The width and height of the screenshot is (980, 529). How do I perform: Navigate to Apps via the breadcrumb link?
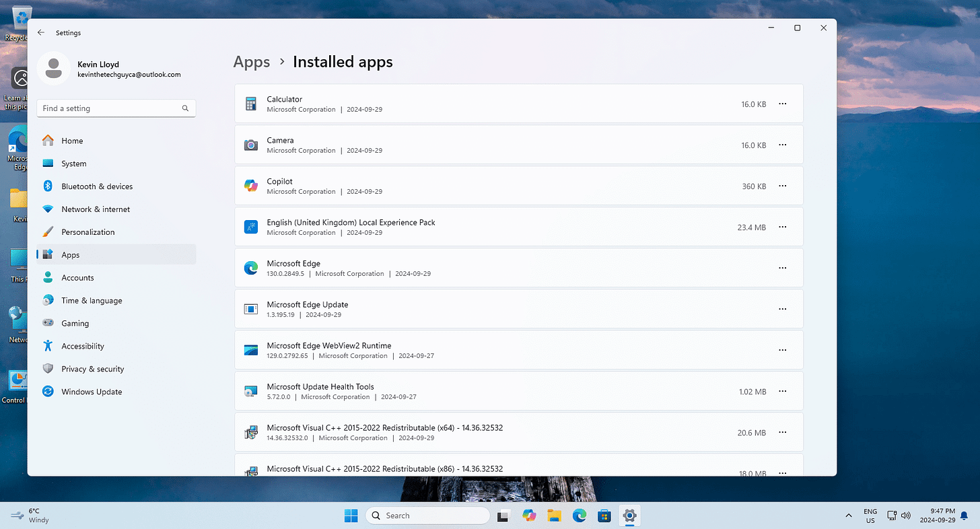pos(252,61)
